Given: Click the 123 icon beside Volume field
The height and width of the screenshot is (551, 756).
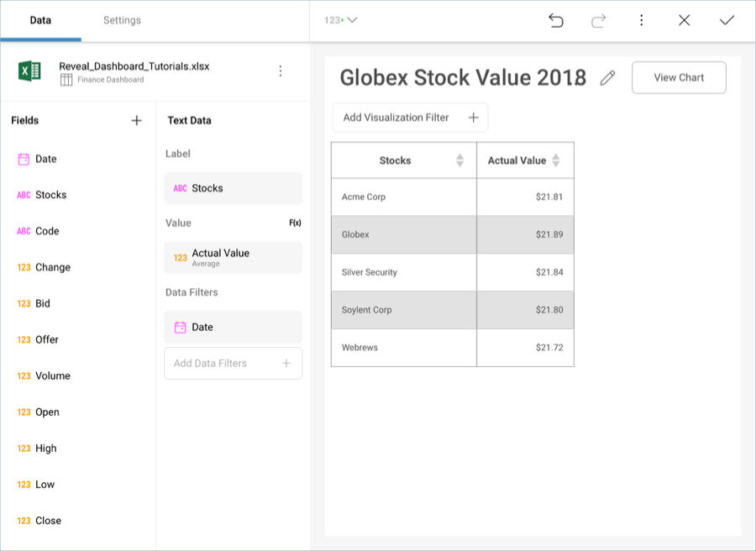Looking at the screenshot, I should [24, 376].
